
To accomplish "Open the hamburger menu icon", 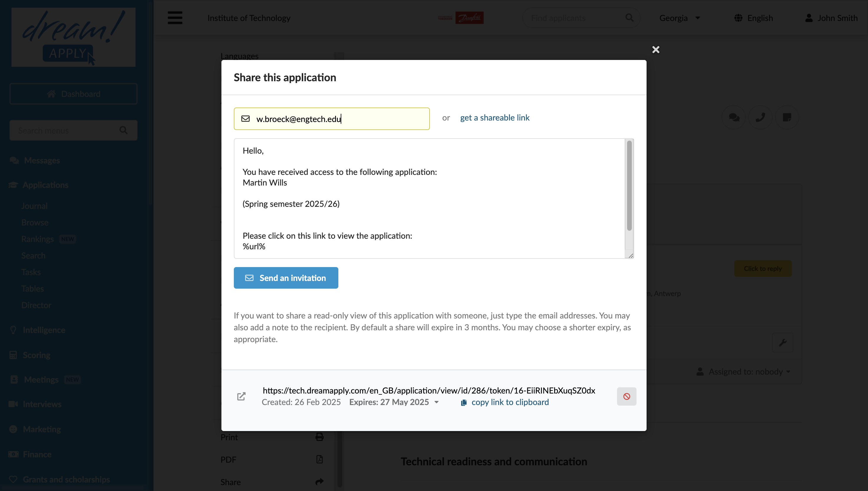I will [175, 18].
